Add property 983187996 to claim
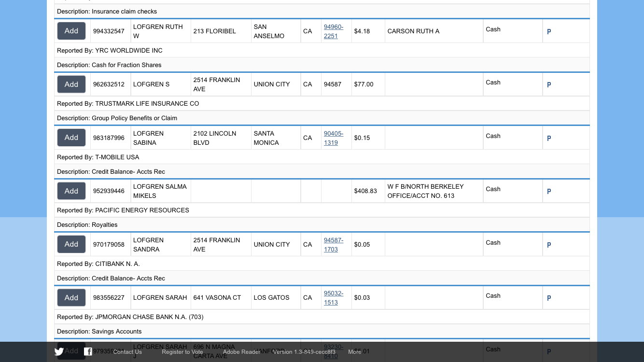644x362 pixels. coord(71,138)
